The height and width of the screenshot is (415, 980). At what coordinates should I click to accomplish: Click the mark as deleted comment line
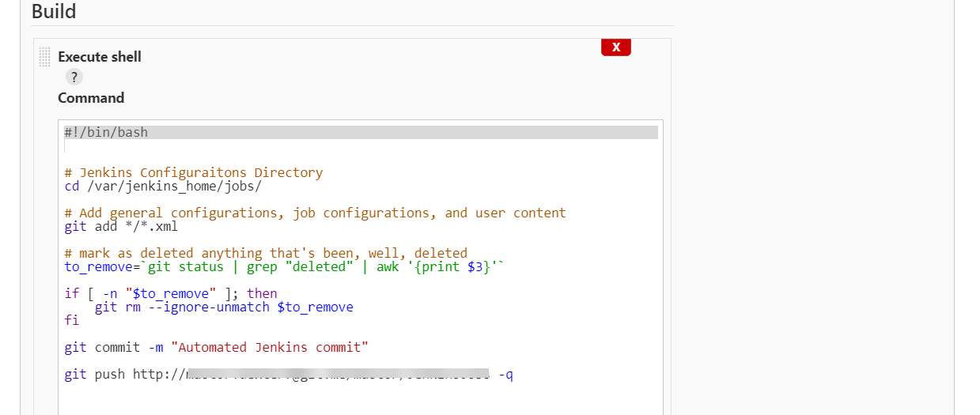click(266, 253)
